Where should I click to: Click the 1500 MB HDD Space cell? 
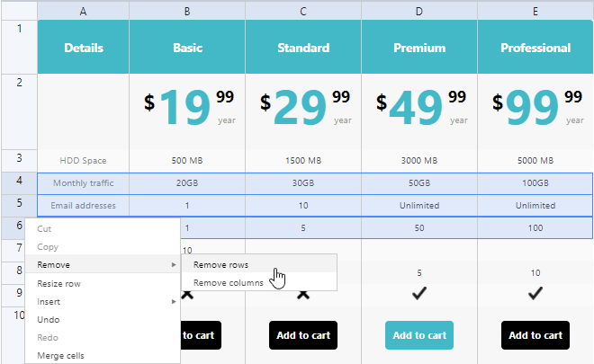pyautogui.click(x=303, y=161)
